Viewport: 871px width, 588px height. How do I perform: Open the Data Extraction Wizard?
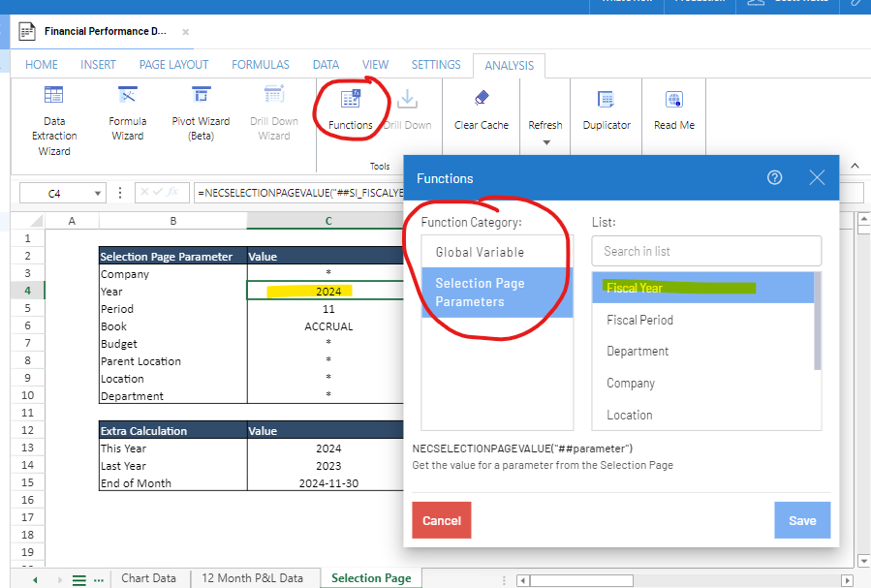(53, 107)
